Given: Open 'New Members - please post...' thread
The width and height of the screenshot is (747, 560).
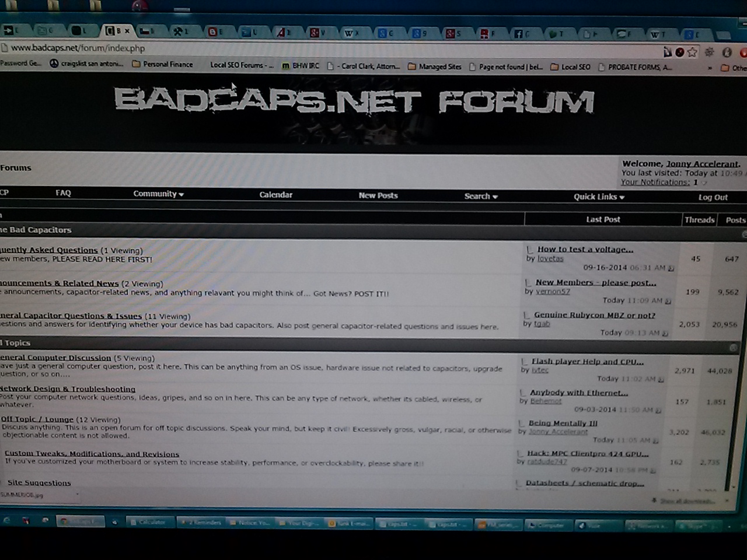Looking at the screenshot, I should (x=596, y=282).
